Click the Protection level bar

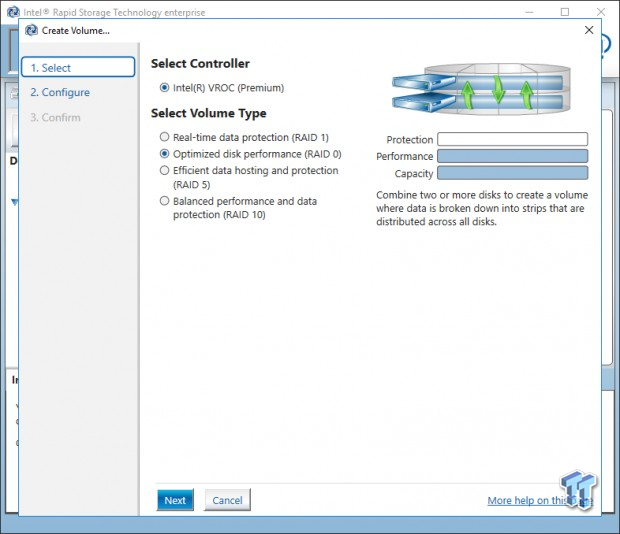coord(512,139)
